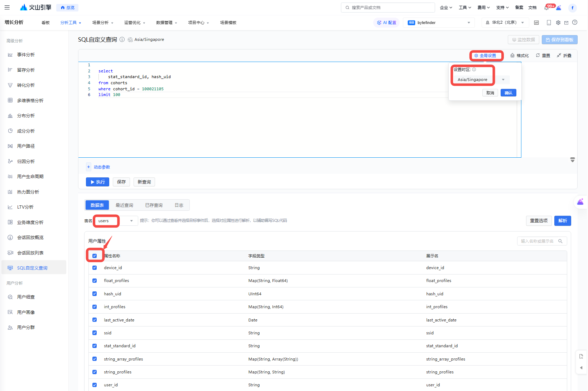Click the timezone help icon in popup
Screen dimensions: 588x391
pos(474,70)
